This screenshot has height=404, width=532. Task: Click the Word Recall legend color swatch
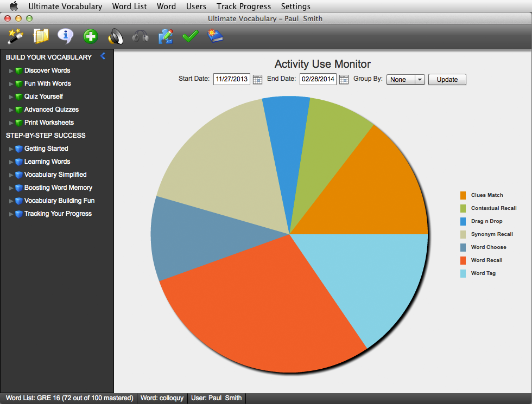tap(463, 260)
